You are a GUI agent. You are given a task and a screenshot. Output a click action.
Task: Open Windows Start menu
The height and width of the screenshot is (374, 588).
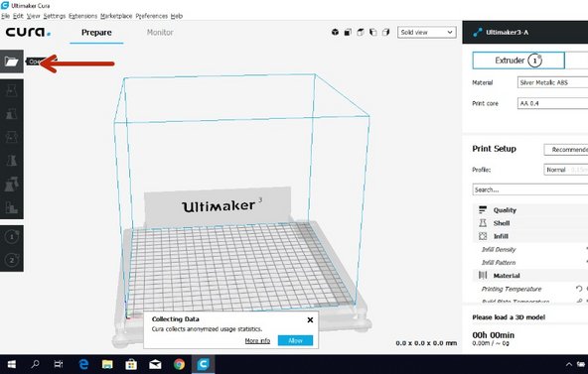click(12, 364)
